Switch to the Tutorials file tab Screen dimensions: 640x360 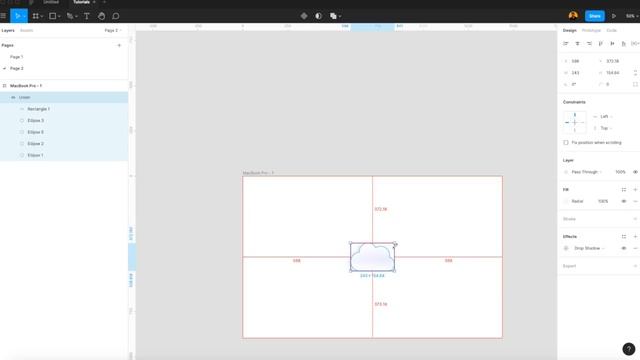81,2
